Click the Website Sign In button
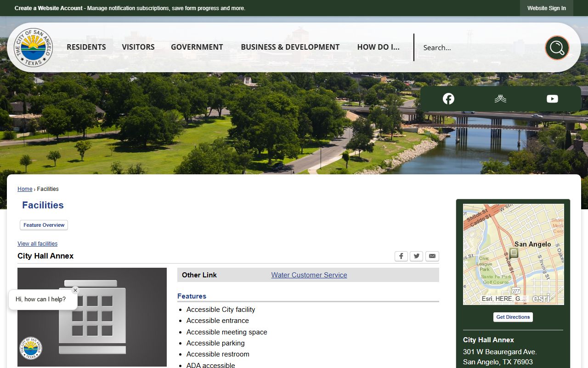 pyautogui.click(x=547, y=8)
